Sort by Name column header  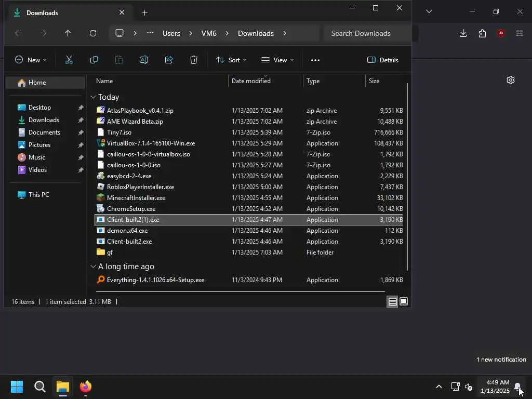[x=104, y=81]
